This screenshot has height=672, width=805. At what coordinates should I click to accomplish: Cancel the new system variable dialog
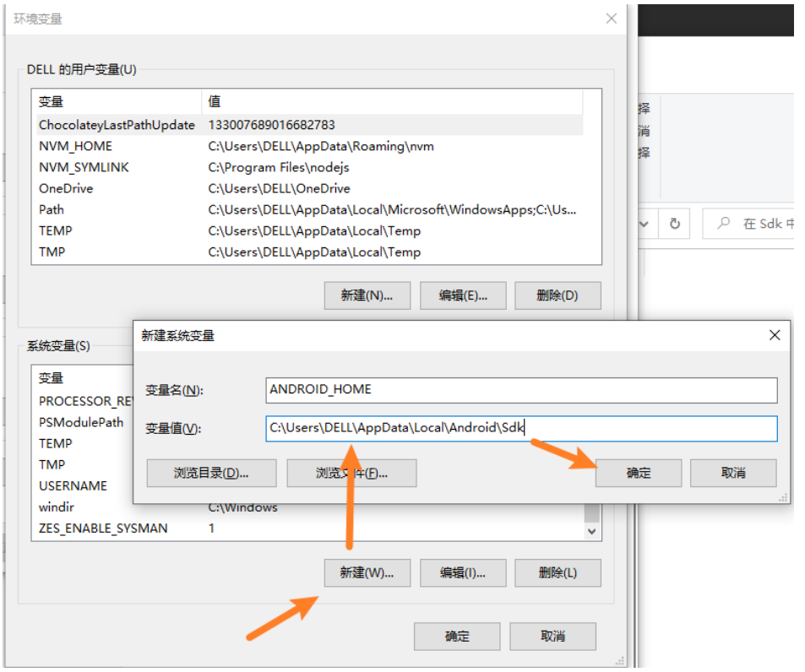(733, 473)
